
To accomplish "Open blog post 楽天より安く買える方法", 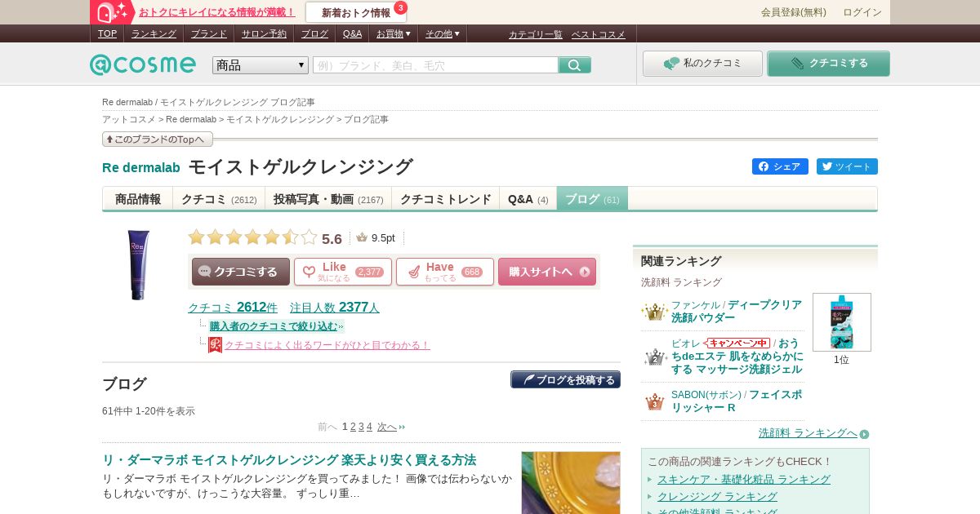I will (x=289, y=459).
